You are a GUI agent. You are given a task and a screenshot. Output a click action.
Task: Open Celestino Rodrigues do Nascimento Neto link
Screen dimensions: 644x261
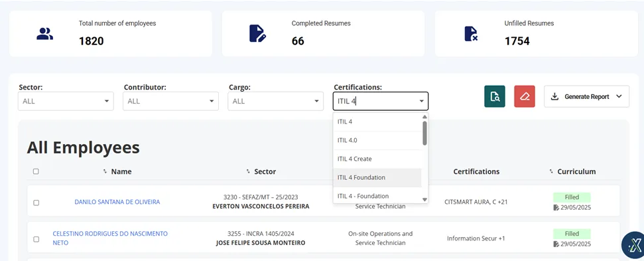pyautogui.click(x=110, y=238)
